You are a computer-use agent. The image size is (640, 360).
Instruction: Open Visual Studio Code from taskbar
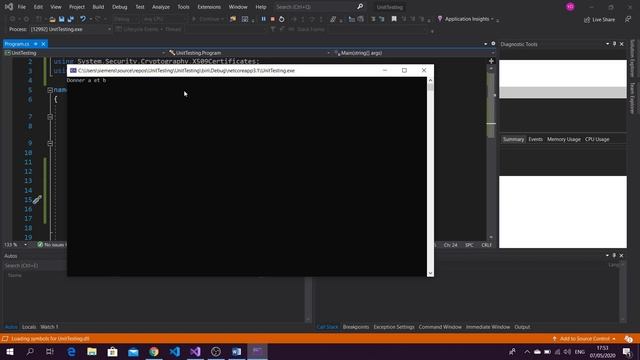175,351
